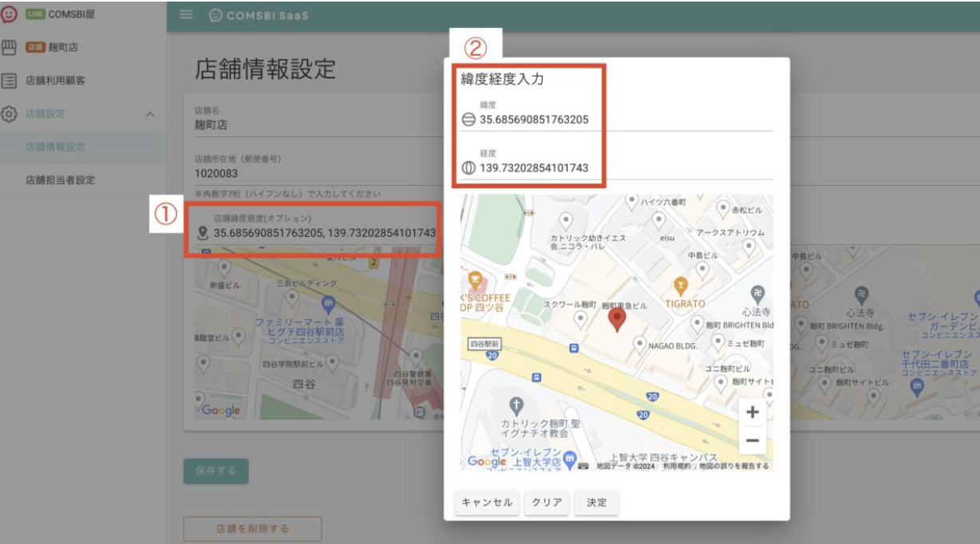Open 店舗担当者設定 in the sidebar
This screenshot has height=544, width=980.
pos(60,180)
